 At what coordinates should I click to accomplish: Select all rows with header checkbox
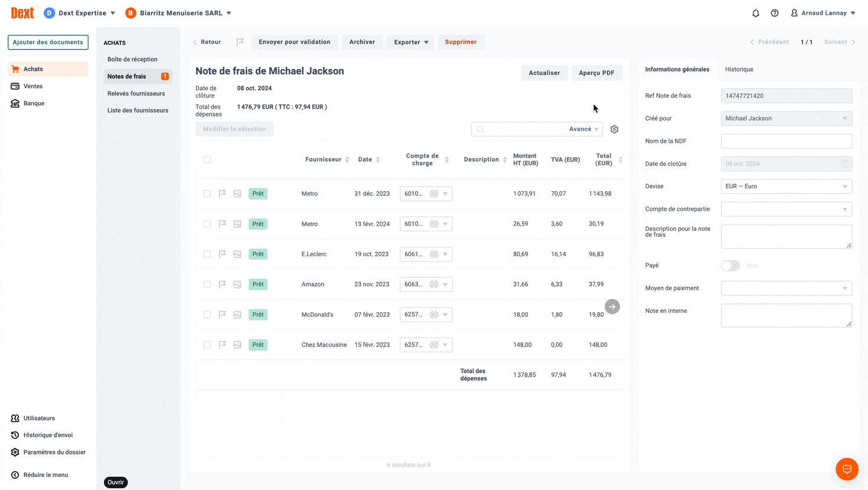pos(207,159)
